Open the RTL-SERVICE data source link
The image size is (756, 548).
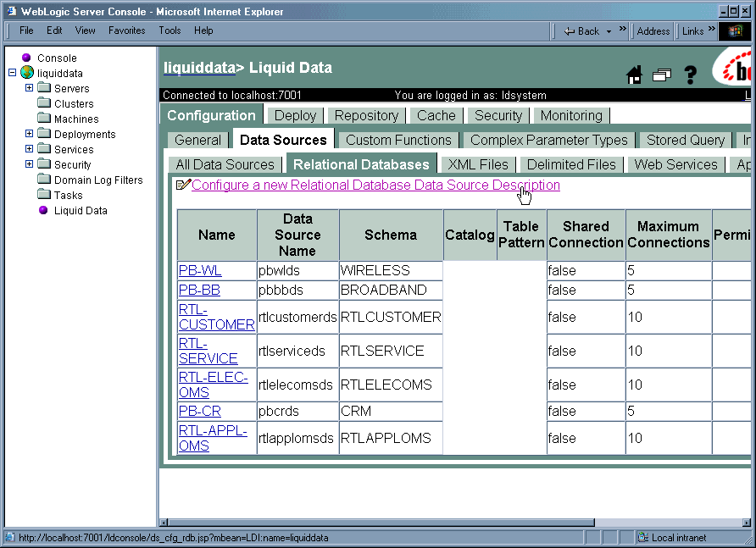pyautogui.click(x=208, y=351)
